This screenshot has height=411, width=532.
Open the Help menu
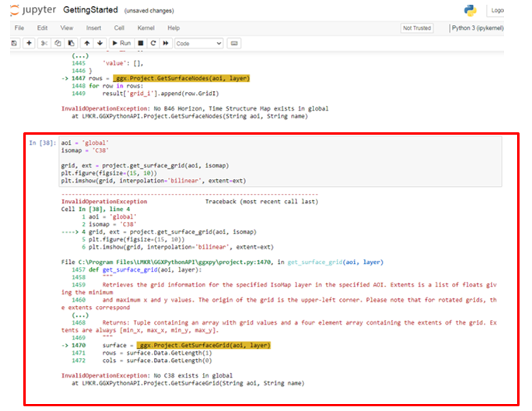(173, 28)
